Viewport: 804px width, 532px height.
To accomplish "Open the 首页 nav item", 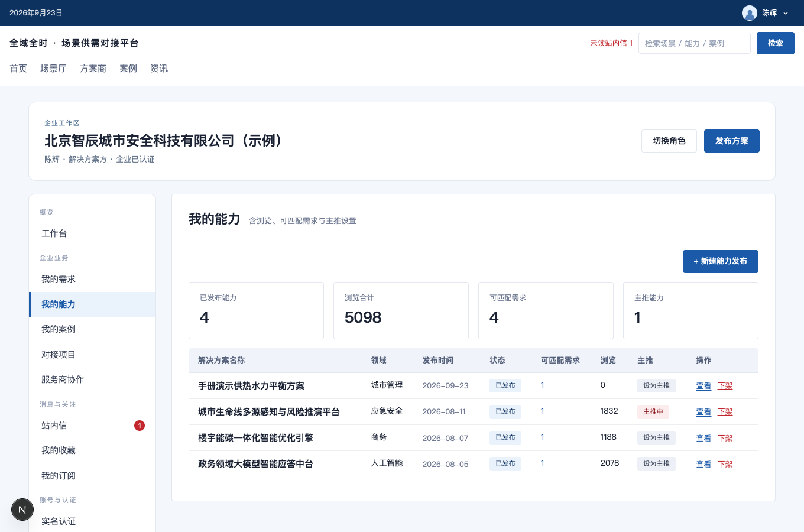I will coord(18,69).
